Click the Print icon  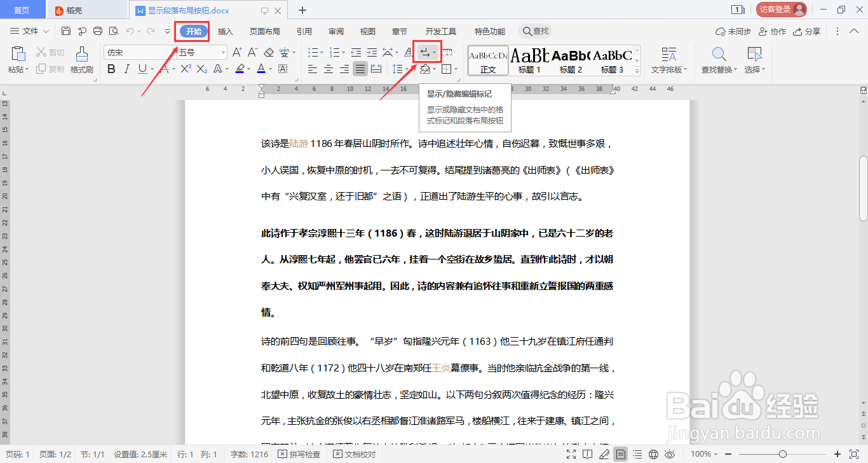(x=98, y=30)
